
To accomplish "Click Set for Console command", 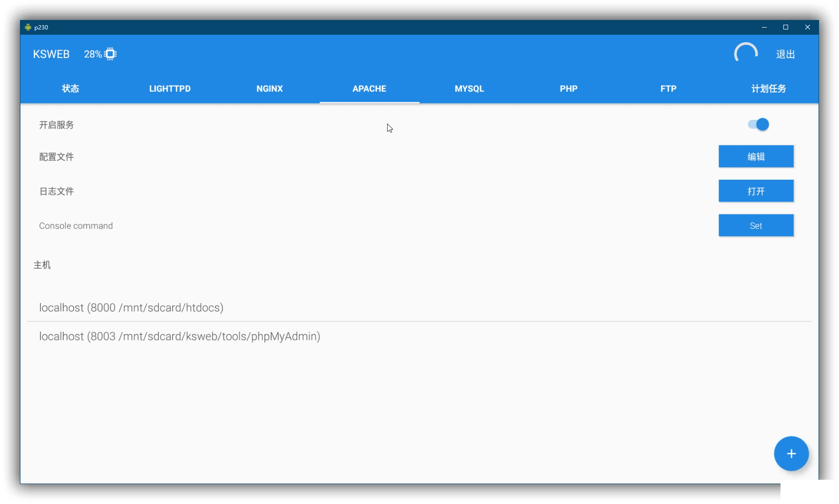I will pos(756,225).
